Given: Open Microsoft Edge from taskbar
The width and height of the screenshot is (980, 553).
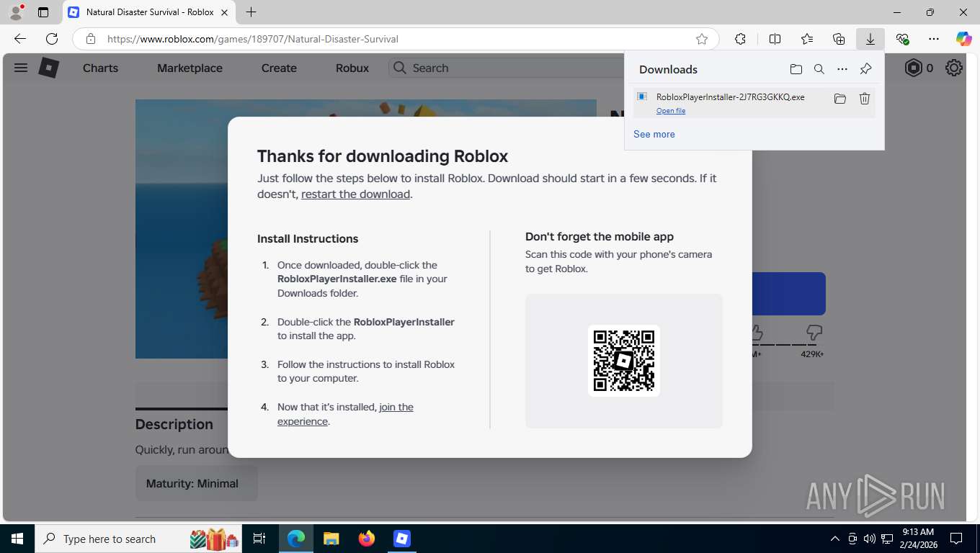Looking at the screenshot, I should click(x=296, y=539).
